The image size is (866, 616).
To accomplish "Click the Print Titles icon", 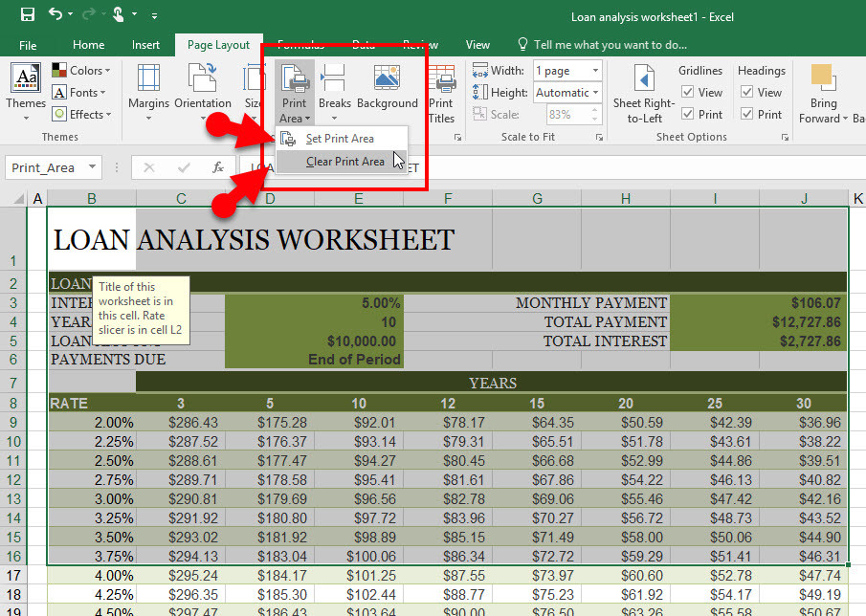I will pos(441,77).
